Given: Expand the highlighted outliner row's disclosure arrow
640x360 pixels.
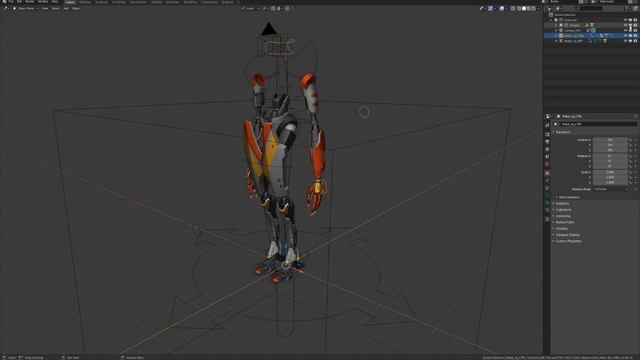Looking at the screenshot, I should tap(556, 36).
